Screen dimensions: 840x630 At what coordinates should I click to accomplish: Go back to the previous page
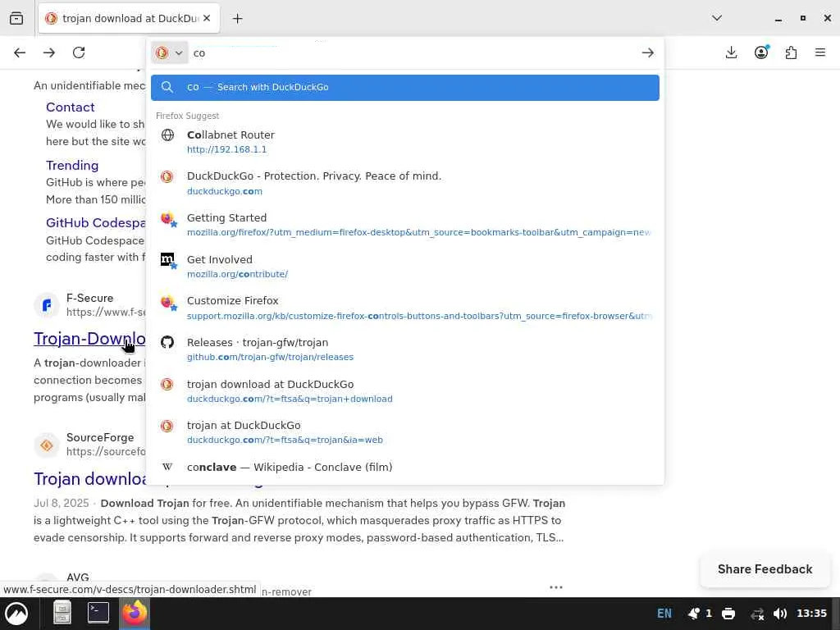click(20, 52)
